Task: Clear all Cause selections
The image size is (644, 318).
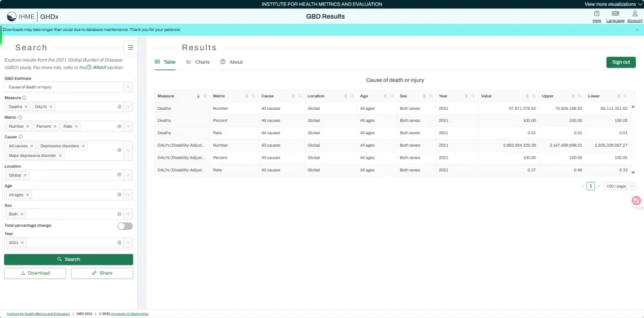Action: pos(119,150)
